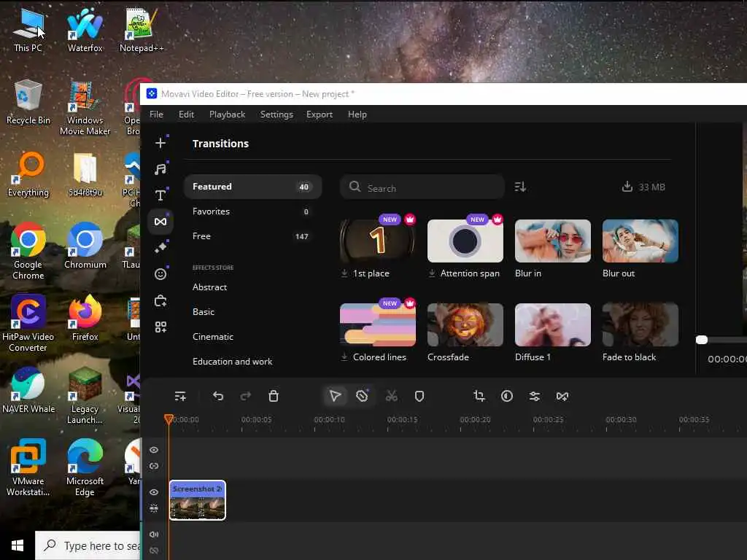The image size is (747, 560).
Task: Select the Fade to black thumbnail
Action: (x=640, y=324)
